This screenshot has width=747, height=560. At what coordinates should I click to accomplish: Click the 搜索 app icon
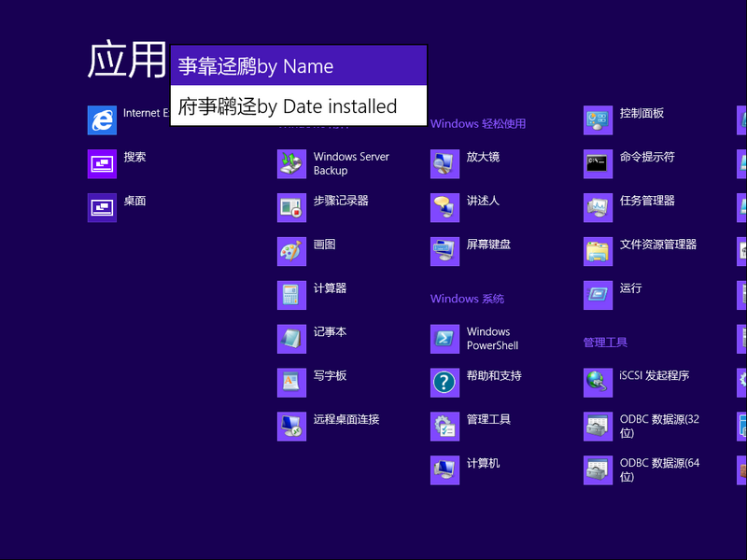click(102, 164)
